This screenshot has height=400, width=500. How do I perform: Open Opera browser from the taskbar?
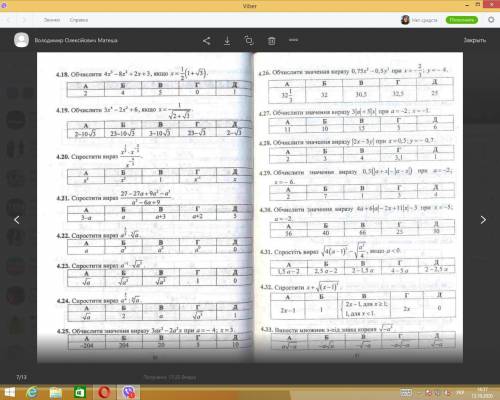(x=104, y=392)
